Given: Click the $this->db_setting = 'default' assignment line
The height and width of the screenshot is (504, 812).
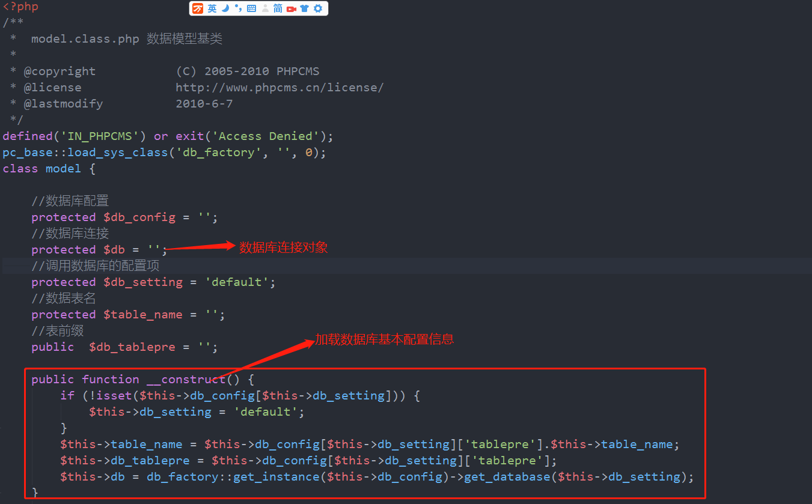Looking at the screenshot, I should point(197,412).
